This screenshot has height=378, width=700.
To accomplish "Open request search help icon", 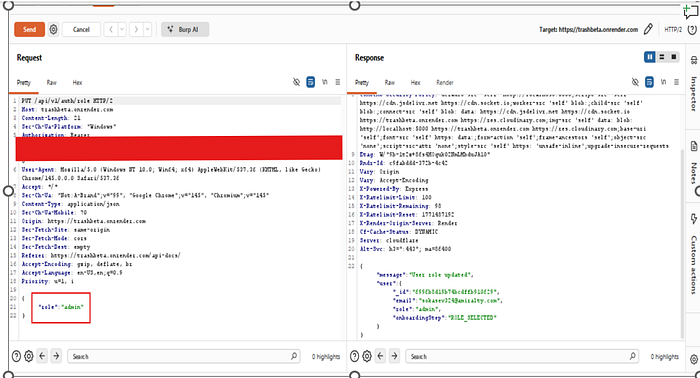I will (17, 356).
